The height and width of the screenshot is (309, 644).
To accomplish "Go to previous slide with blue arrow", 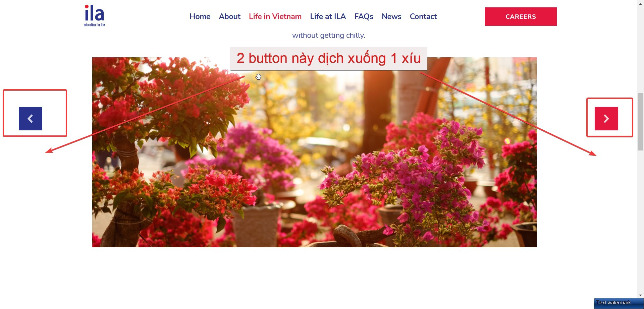I will coord(31,119).
